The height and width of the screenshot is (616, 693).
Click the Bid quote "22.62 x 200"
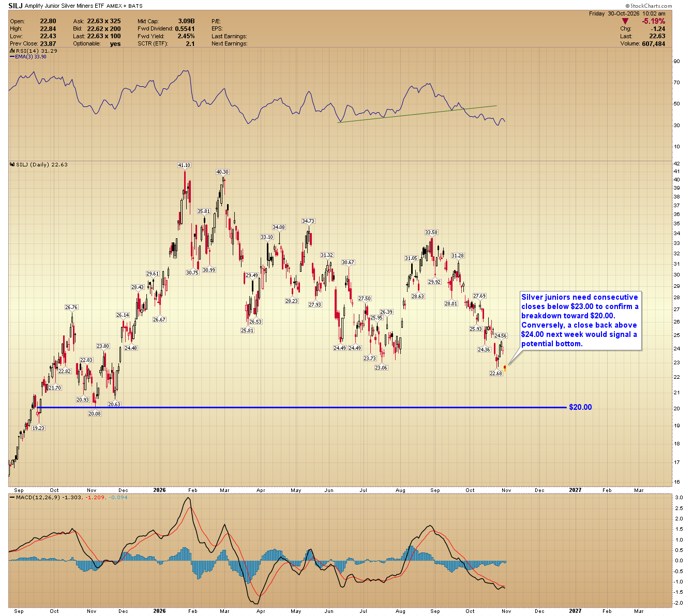[104, 29]
